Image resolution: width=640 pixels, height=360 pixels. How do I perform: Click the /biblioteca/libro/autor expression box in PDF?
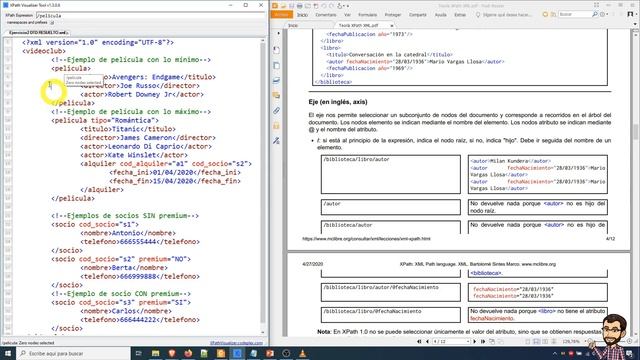[x=391, y=174]
